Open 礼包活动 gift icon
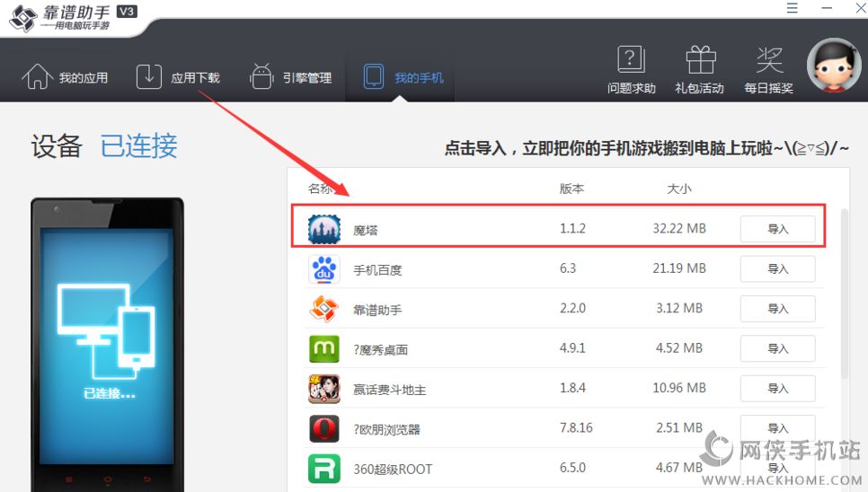868x492 pixels. tap(700, 70)
